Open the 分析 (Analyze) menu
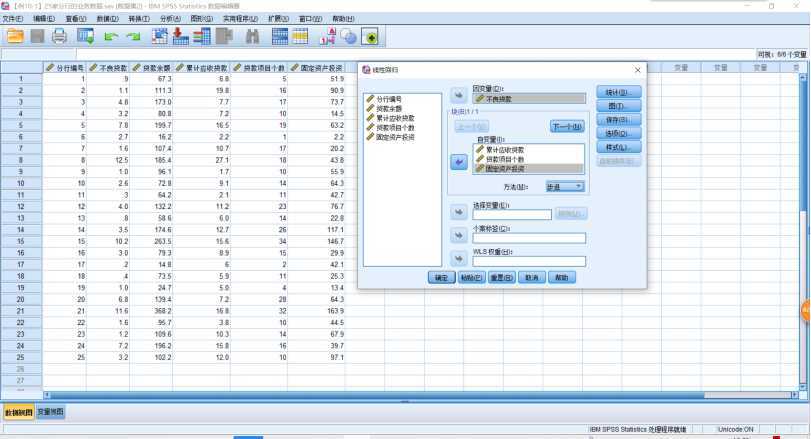This screenshot has height=439, width=811. coord(170,19)
